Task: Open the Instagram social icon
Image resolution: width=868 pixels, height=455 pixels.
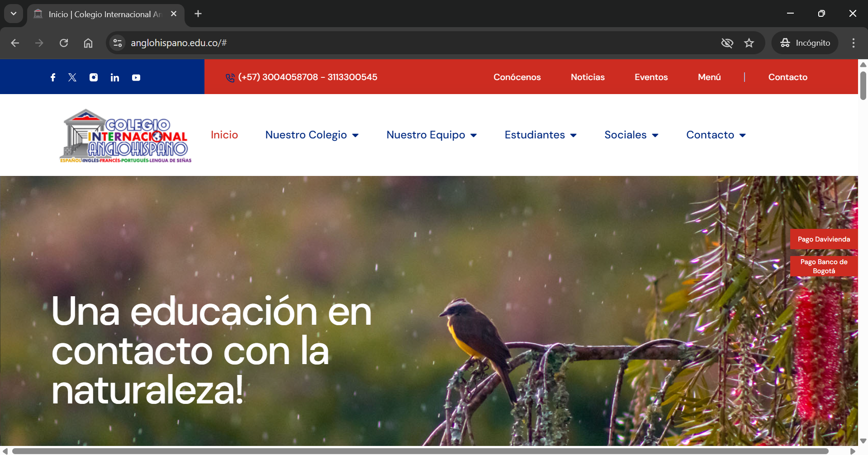Action: tap(94, 77)
